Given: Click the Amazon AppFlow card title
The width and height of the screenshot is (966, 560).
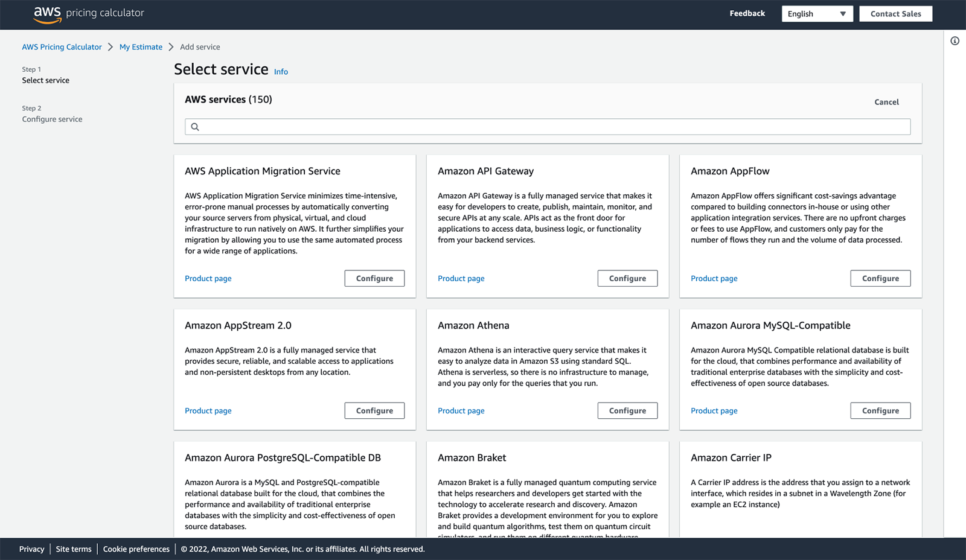Looking at the screenshot, I should point(730,171).
